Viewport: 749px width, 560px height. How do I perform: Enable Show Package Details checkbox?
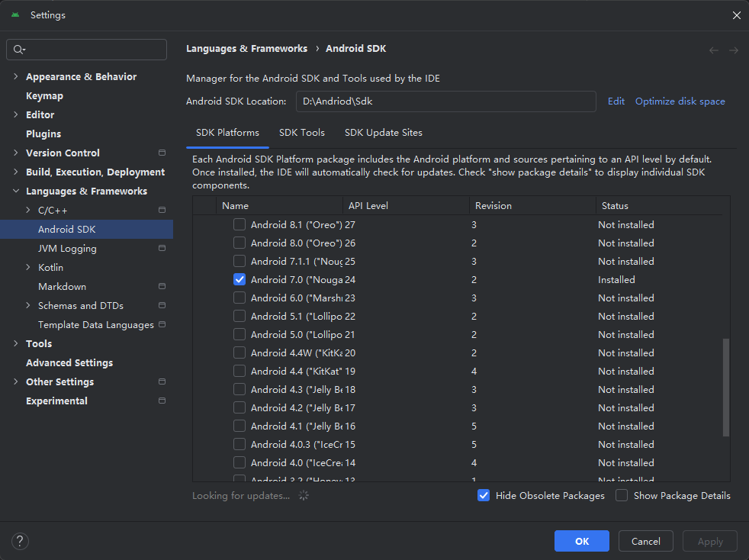(622, 495)
